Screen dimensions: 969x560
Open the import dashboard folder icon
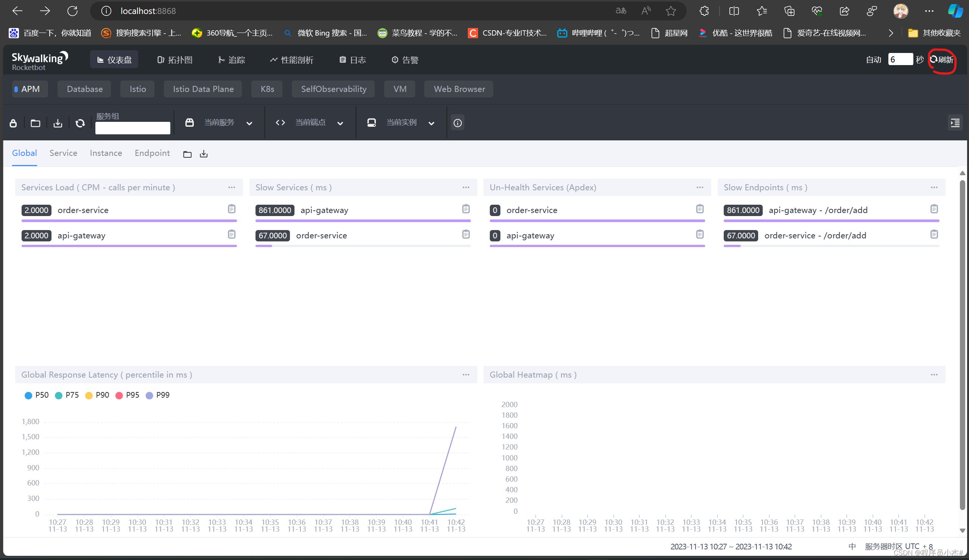35,123
